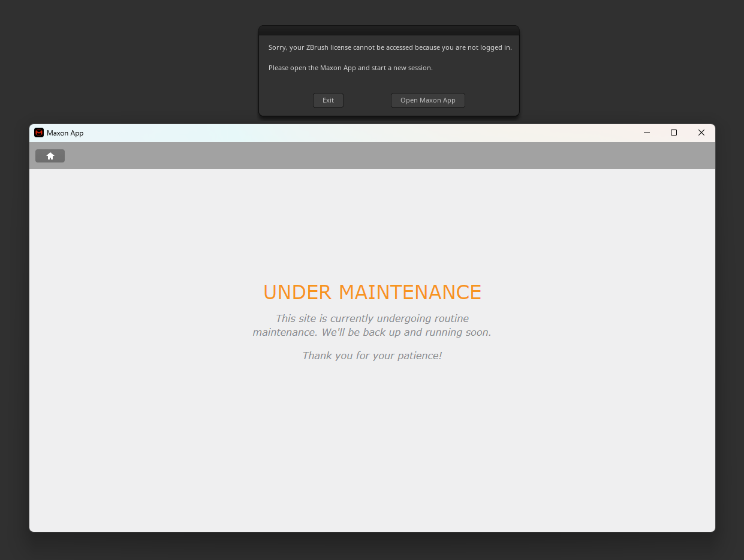Viewport: 744px width, 560px height.
Task: Click the "Please open the Maxon App" line
Action: tap(351, 68)
